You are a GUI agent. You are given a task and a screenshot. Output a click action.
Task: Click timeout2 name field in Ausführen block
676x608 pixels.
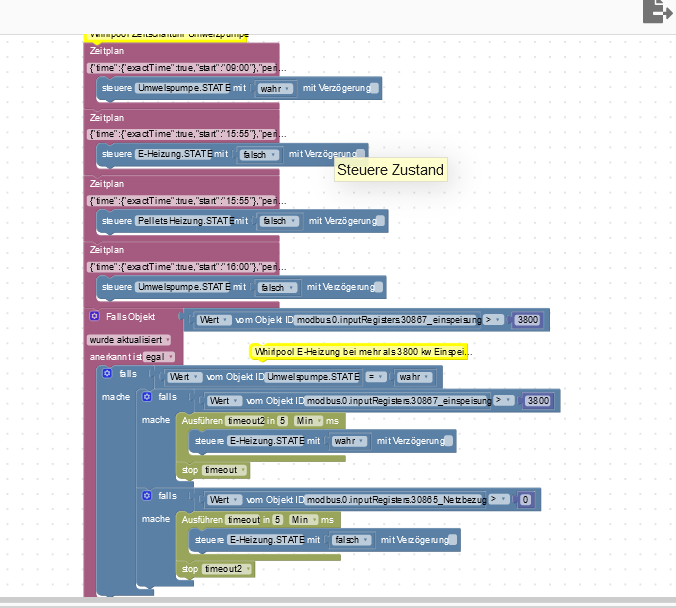pos(245,421)
